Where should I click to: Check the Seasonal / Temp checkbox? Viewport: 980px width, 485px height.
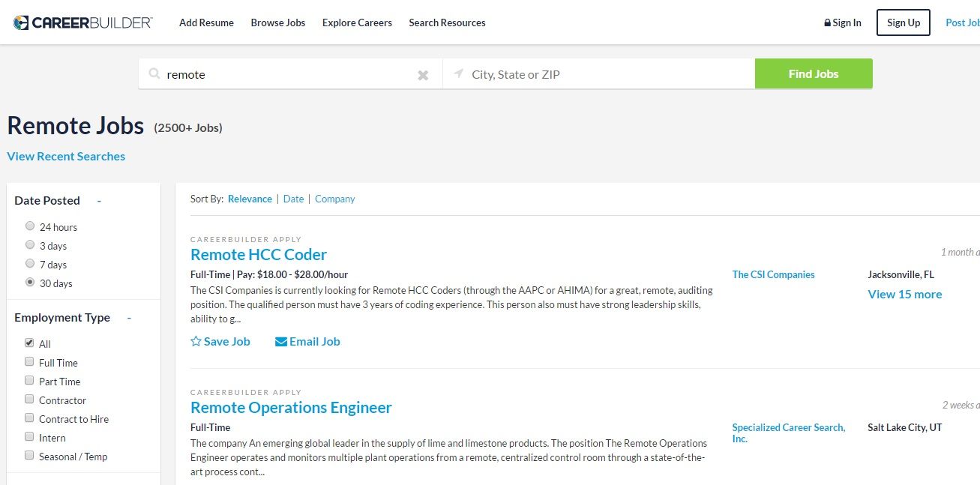coord(29,455)
